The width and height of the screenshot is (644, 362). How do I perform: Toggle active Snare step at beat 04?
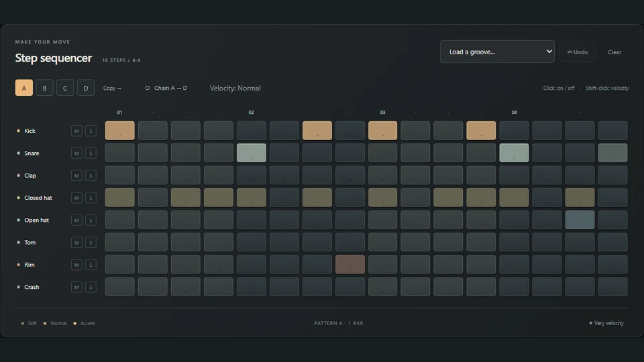pos(515,153)
